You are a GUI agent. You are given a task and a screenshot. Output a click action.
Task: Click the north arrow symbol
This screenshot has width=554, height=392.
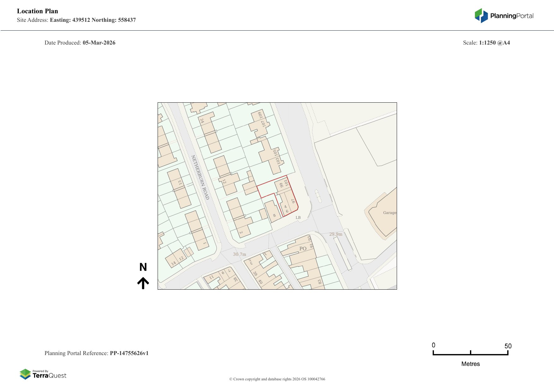(143, 283)
